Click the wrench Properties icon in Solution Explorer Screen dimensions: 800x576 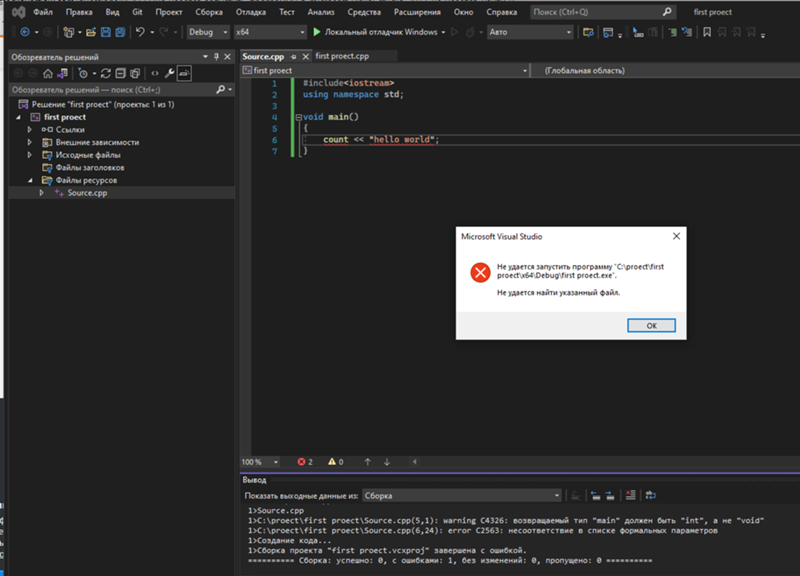tap(170, 74)
